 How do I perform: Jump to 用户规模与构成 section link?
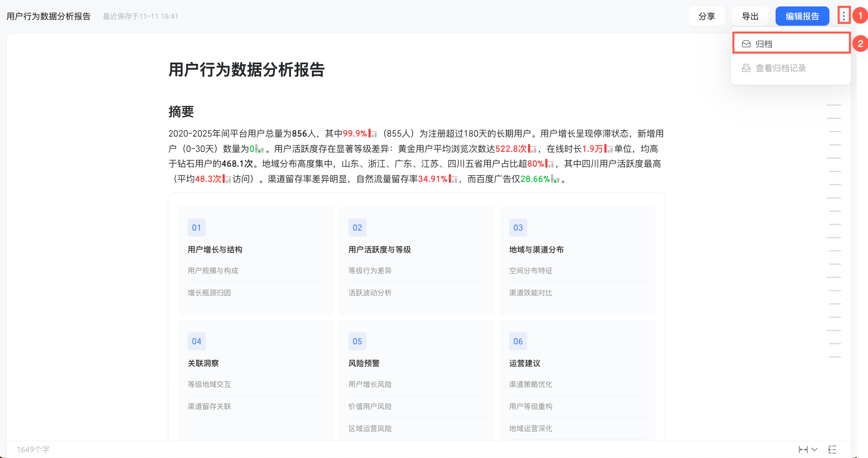(213, 271)
